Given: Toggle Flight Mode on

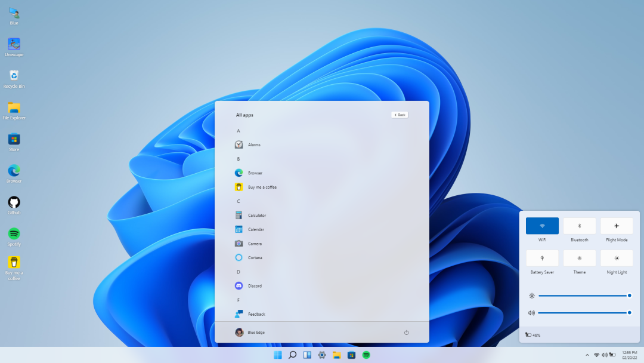Looking at the screenshot, I should click(x=616, y=226).
